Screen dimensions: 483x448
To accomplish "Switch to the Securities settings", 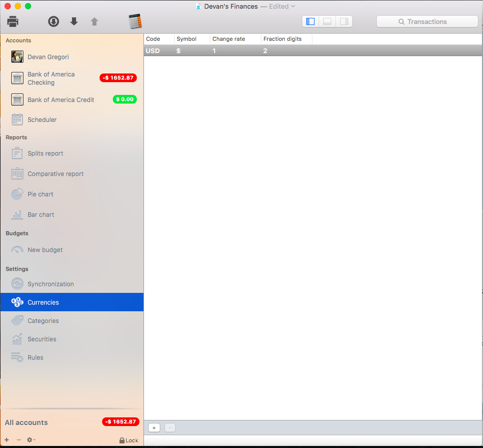I will pyautogui.click(x=17, y=339).
